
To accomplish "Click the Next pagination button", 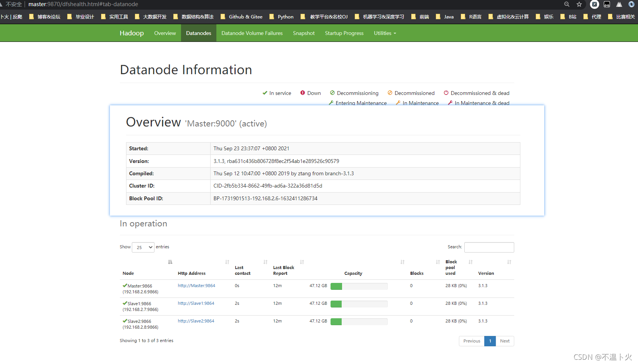I will pyautogui.click(x=505, y=341).
